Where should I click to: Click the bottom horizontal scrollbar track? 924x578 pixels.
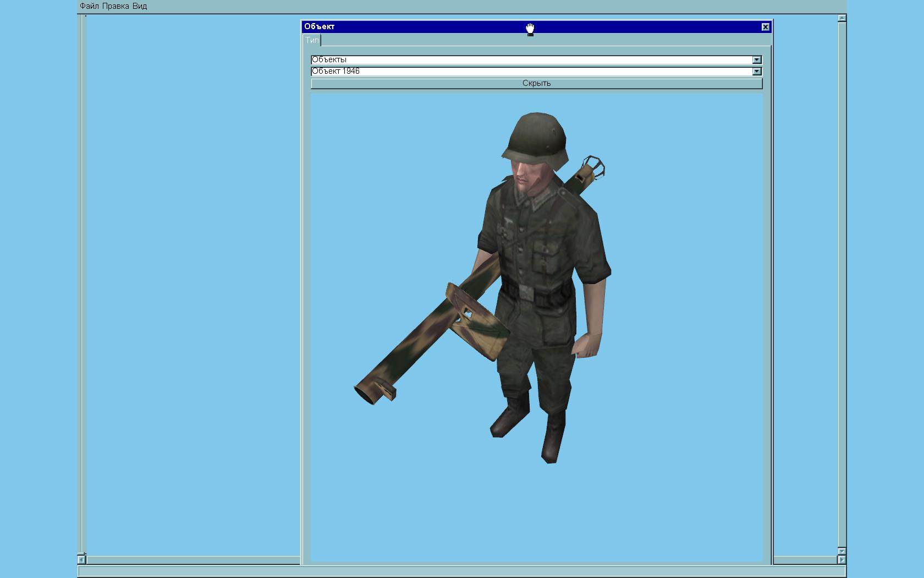tap(193, 560)
